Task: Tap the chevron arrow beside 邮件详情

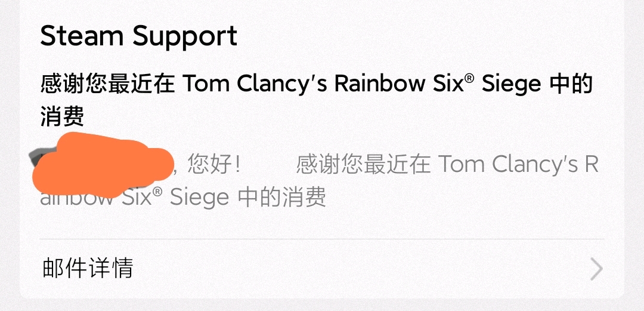Action: click(596, 269)
